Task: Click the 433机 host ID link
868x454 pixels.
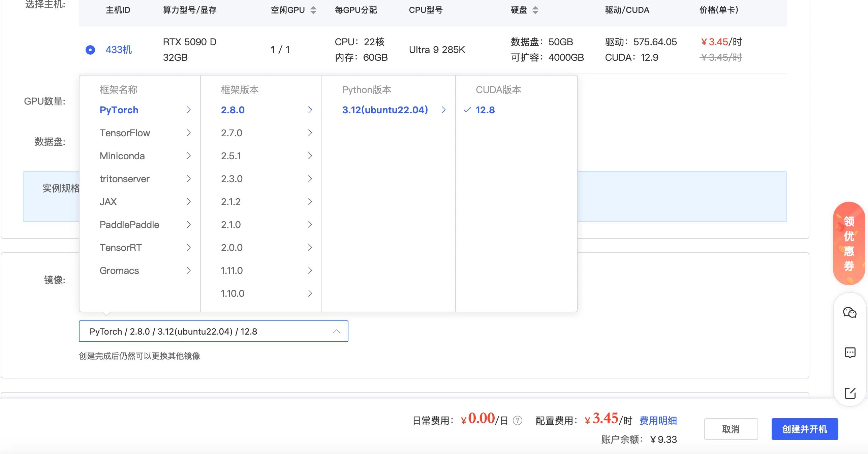Action: click(119, 50)
